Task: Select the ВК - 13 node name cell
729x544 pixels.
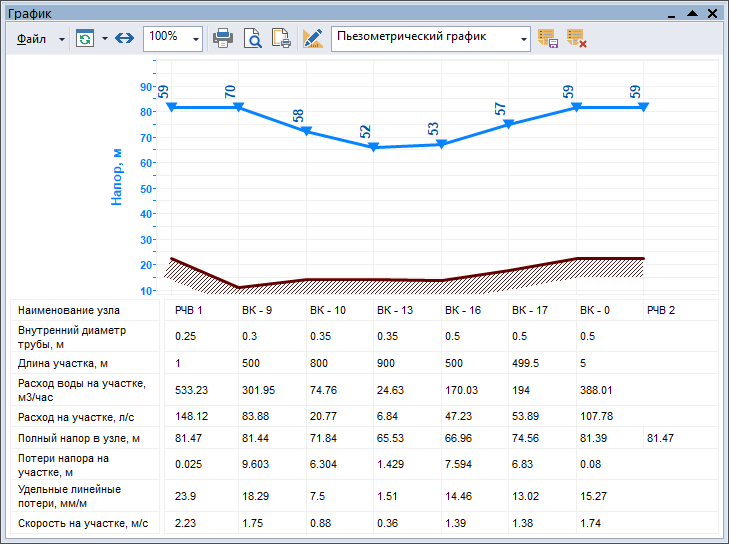Action: (x=394, y=311)
